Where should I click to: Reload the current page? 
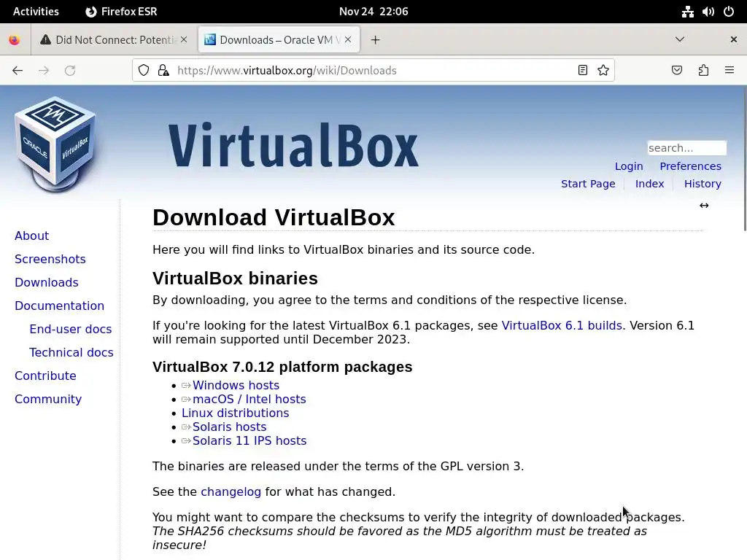pos(70,71)
